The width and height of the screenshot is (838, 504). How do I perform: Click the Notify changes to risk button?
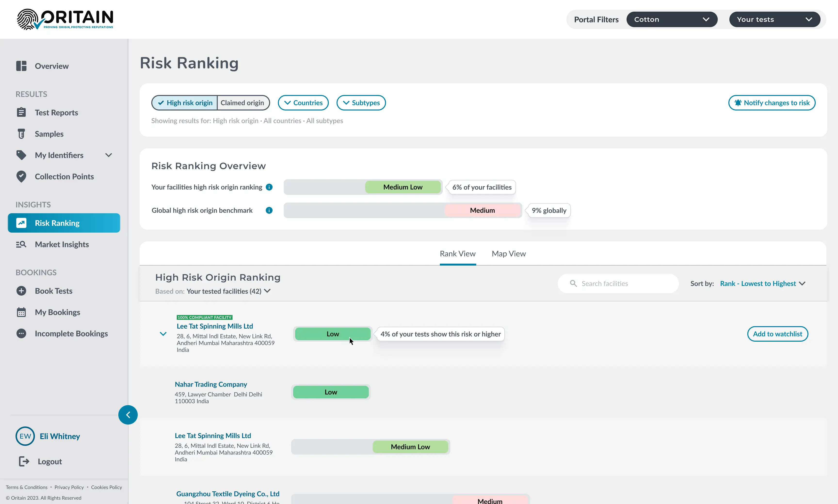click(772, 102)
